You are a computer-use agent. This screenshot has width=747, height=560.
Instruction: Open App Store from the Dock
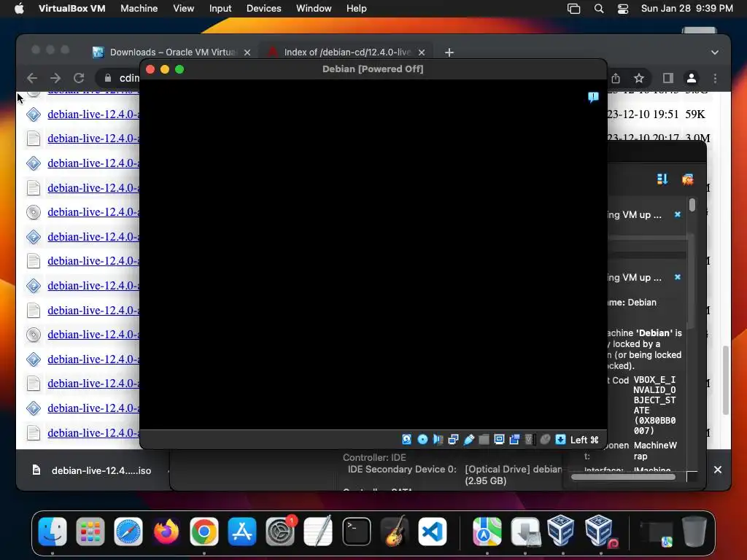(242, 532)
